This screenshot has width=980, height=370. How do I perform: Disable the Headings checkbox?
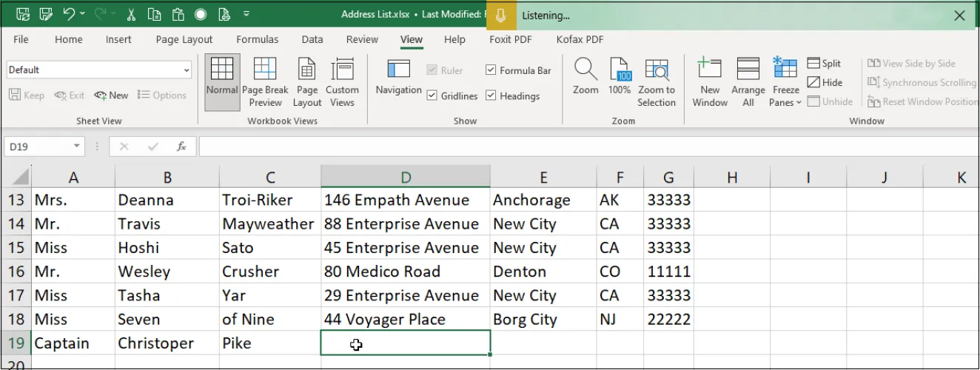(x=491, y=95)
